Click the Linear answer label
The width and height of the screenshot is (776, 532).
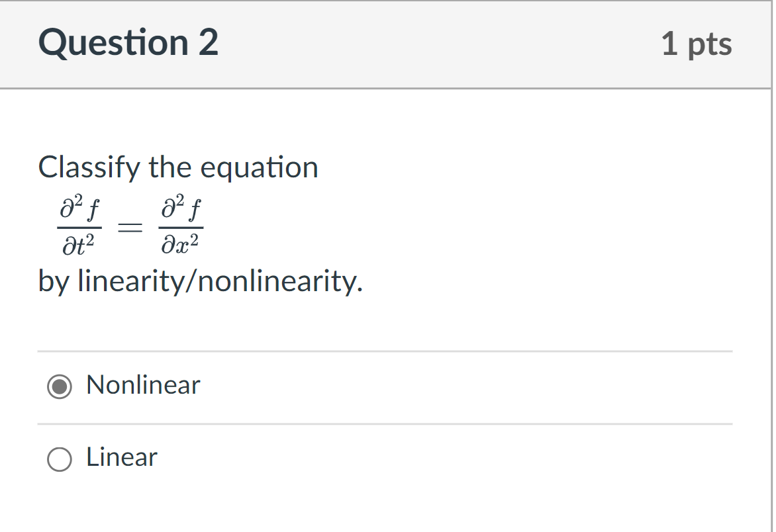[121, 457]
